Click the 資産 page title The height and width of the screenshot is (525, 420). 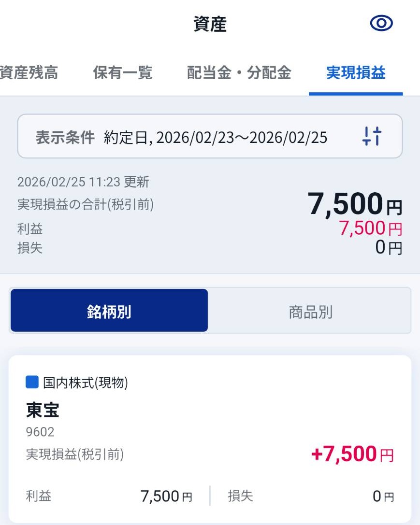click(x=210, y=25)
